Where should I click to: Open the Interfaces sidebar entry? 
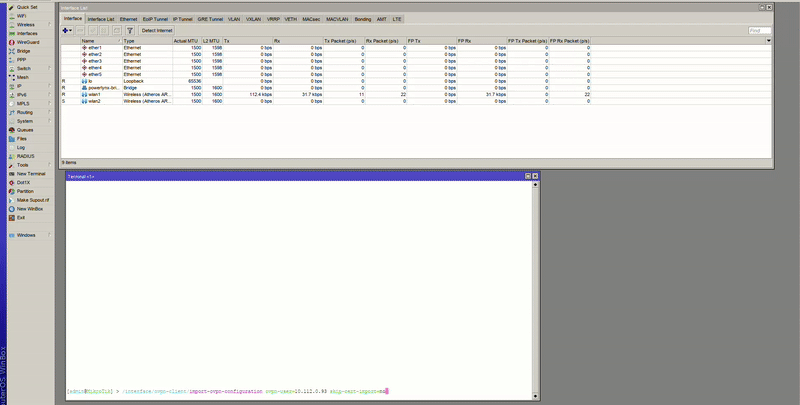point(27,33)
